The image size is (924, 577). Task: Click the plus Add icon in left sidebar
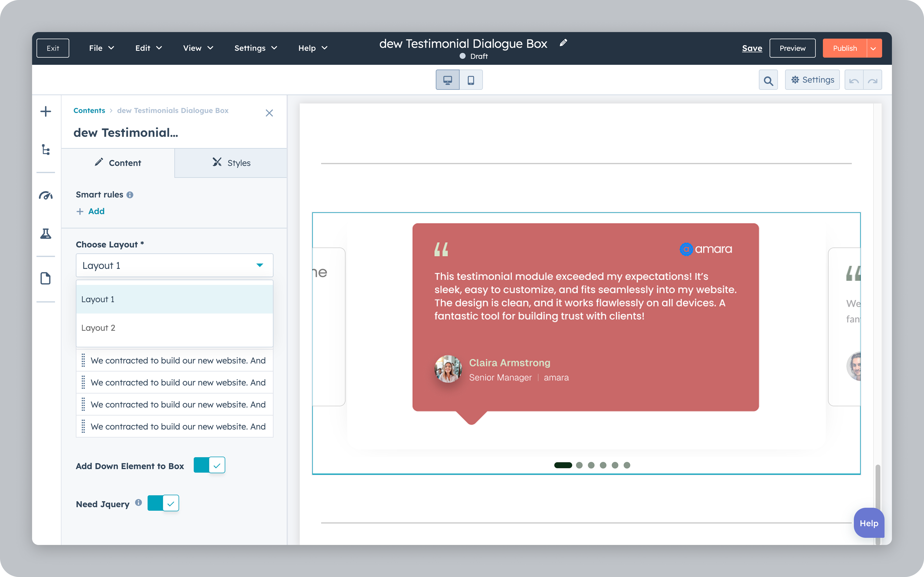click(x=46, y=111)
